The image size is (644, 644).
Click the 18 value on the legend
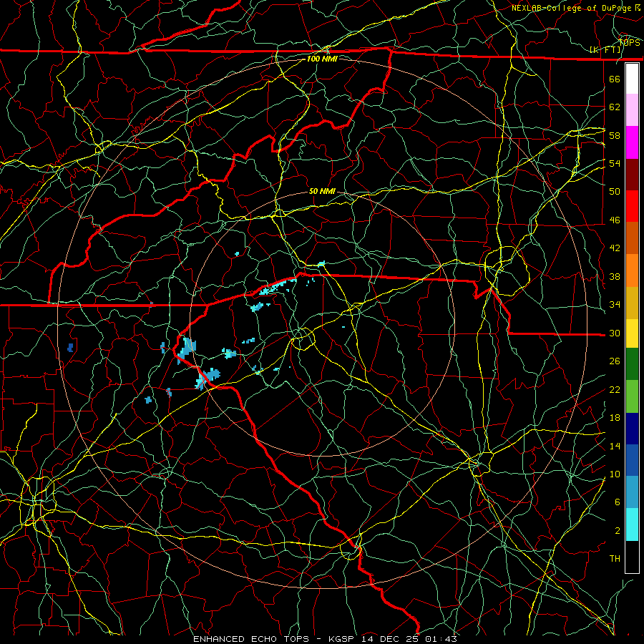coord(615,418)
